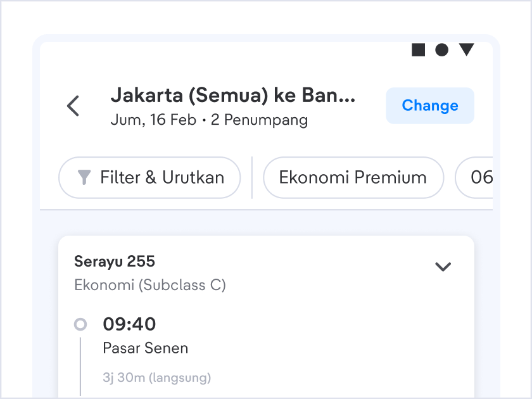The height and width of the screenshot is (399, 532).
Task: Tap the 3j 30m (langsung) duration text
Action: pos(156,377)
